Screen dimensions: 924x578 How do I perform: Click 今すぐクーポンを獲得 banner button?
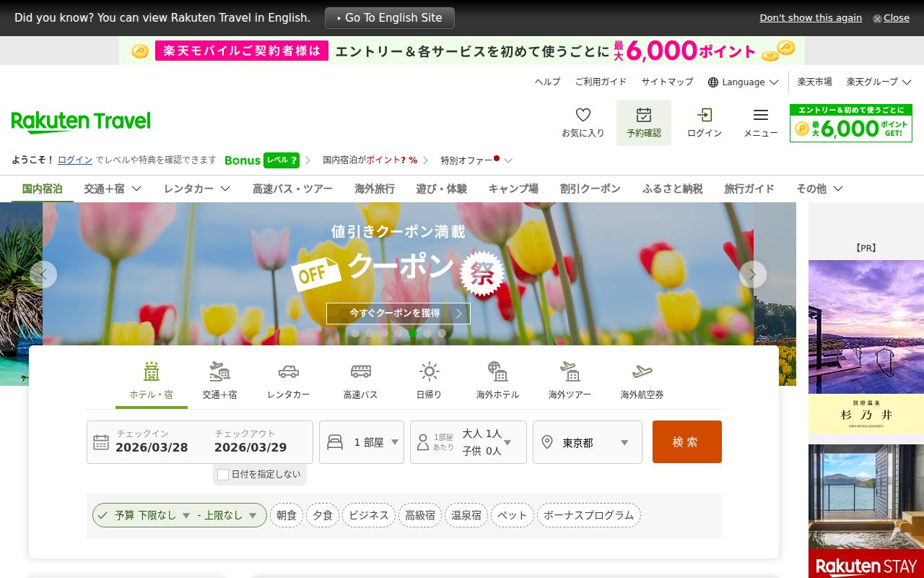click(398, 314)
